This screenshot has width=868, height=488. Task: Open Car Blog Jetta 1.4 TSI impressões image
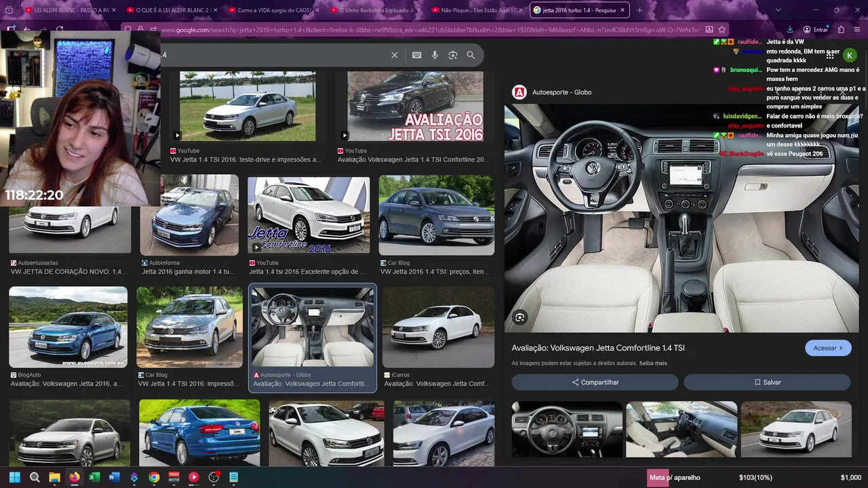tap(189, 327)
